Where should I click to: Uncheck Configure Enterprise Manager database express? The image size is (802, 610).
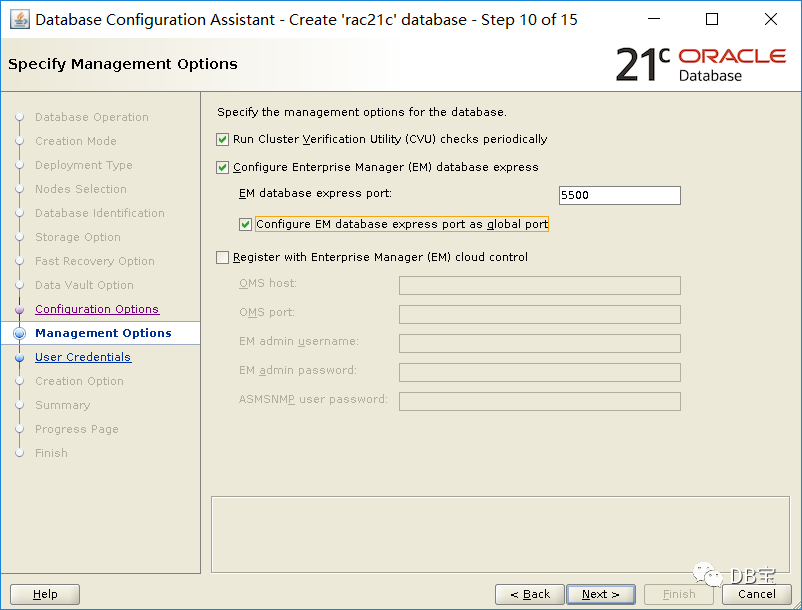tap(222, 168)
